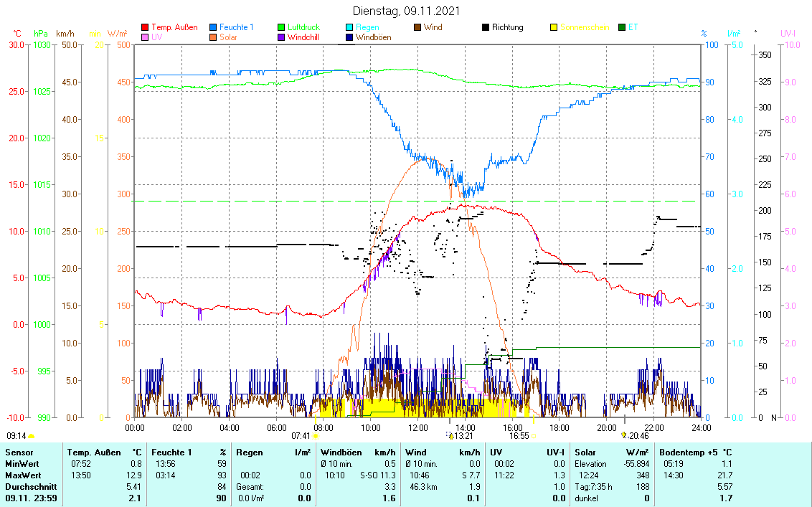This screenshot has width=812, height=507.
Task: Click the solar maximum value 348
Action: [643, 475]
